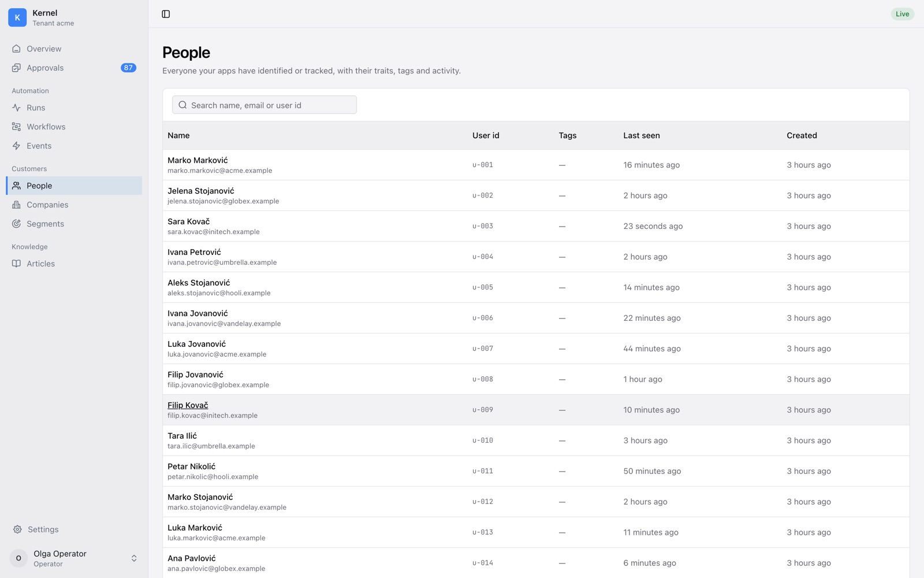Open the Overview page
Screen dimensions: 924x578
(74, 49)
